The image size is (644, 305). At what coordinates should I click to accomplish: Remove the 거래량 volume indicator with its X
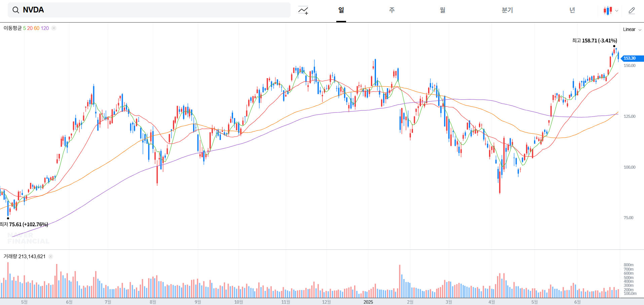tap(50, 257)
